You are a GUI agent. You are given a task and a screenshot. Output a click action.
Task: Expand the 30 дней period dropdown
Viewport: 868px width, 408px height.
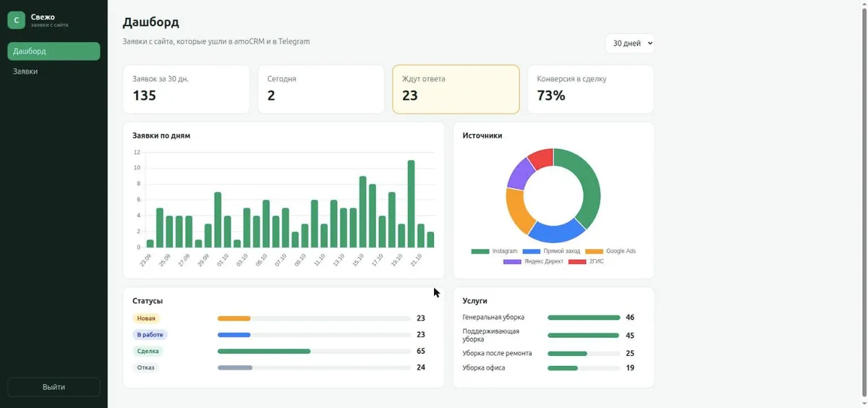[629, 43]
